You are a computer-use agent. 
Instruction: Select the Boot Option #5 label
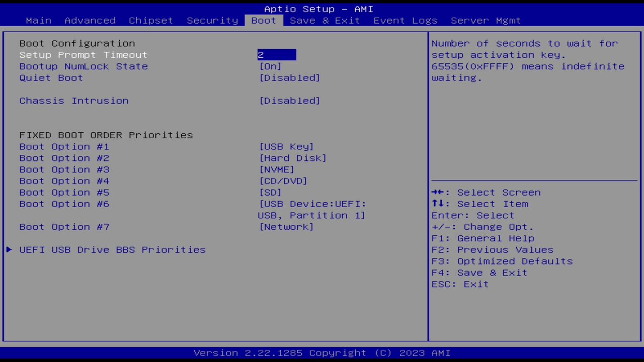coord(64,193)
